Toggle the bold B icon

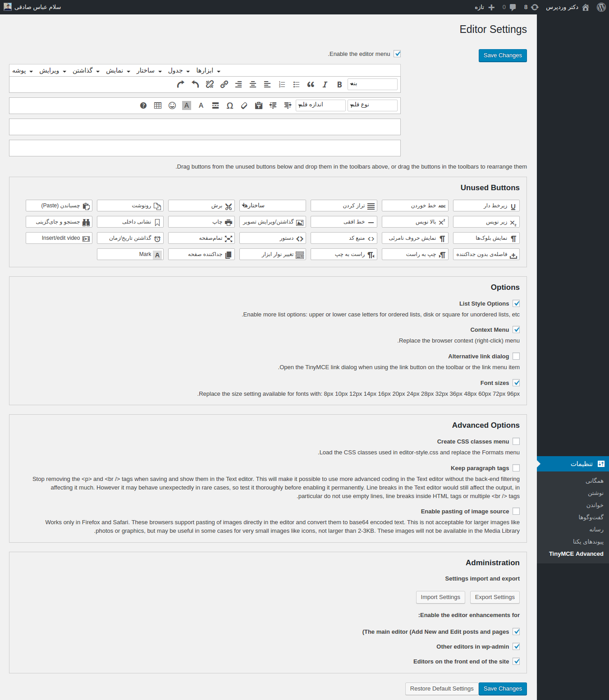coord(339,84)
